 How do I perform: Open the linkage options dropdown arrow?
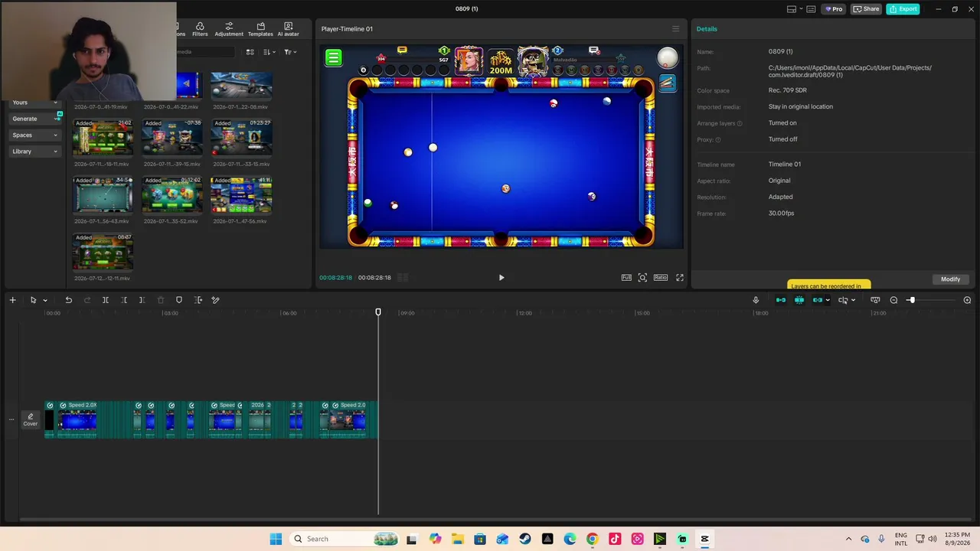point(828,300)
